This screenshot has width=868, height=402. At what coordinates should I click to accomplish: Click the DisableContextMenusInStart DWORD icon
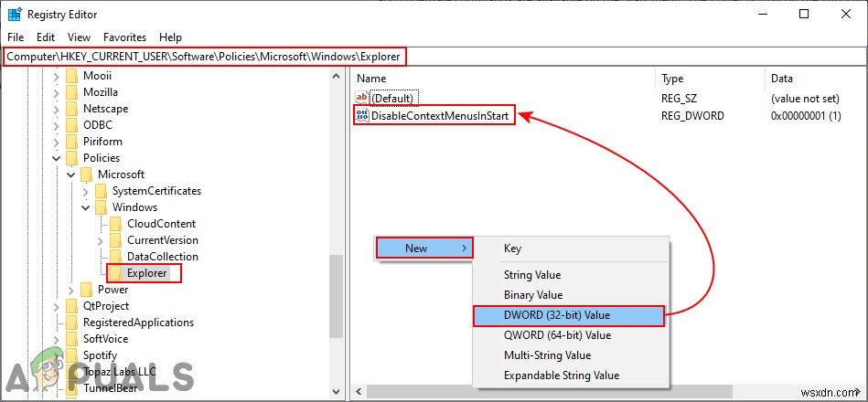(x=362, y=115)
